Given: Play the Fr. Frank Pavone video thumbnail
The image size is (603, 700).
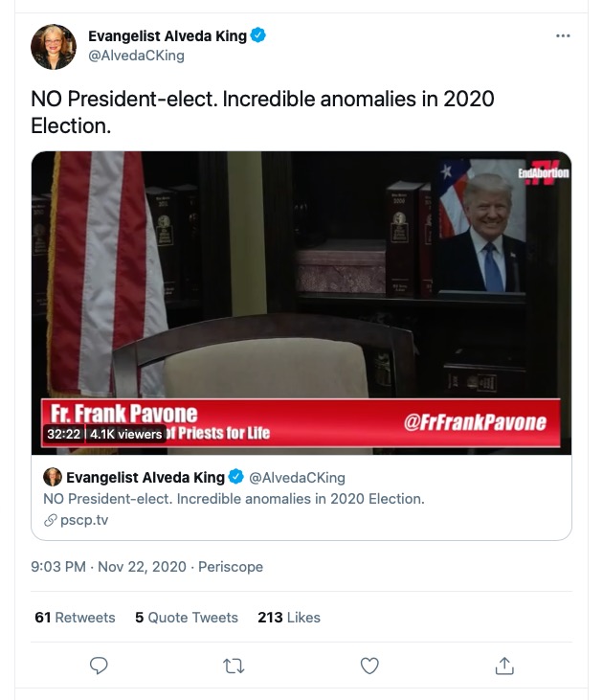Looking at the screenshot, I should [x=301, y=302].
